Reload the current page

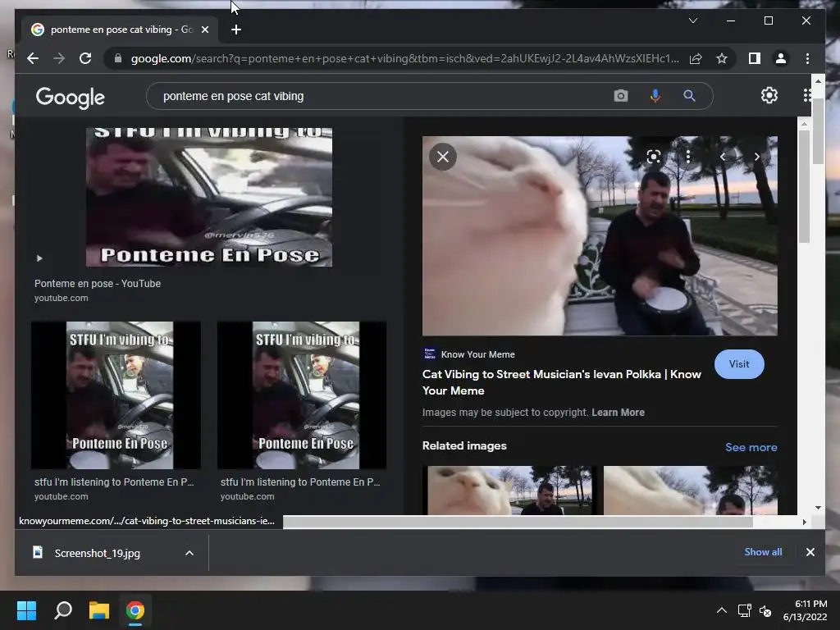pyautogui.click(x=85, y=58)
